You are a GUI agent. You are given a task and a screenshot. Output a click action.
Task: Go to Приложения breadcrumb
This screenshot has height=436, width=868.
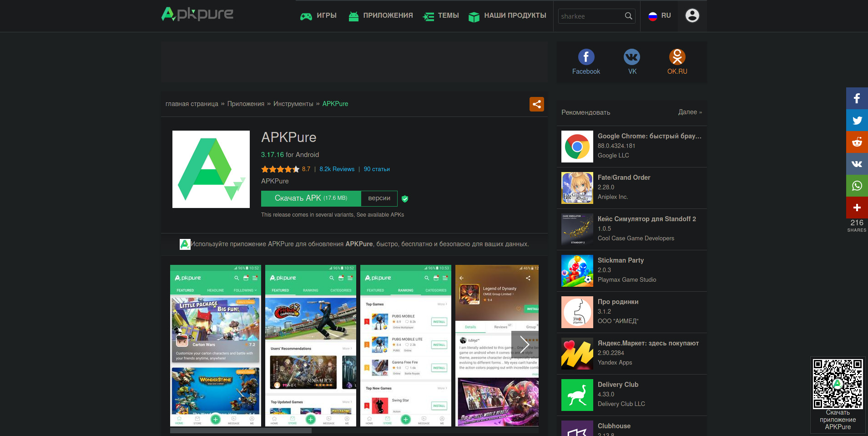click(x=246, y=104)
